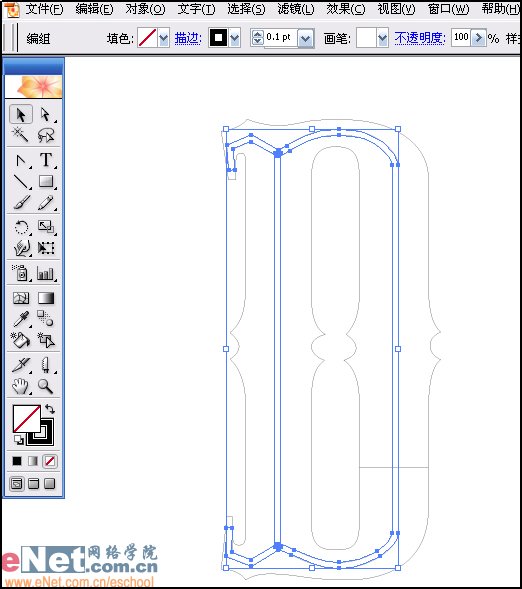Screen dimensions: 522x589
Task: Open the 滤镜 (Filter) menu
Action: tap(296, 9)
